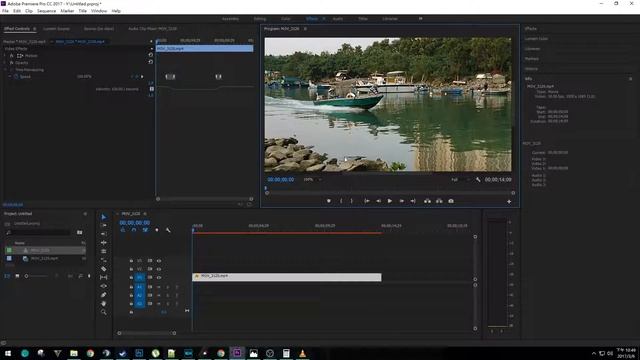
Task: Switch to Audio Clip Mixer tab
Action: pyautogui.click(x=152, y=29)
